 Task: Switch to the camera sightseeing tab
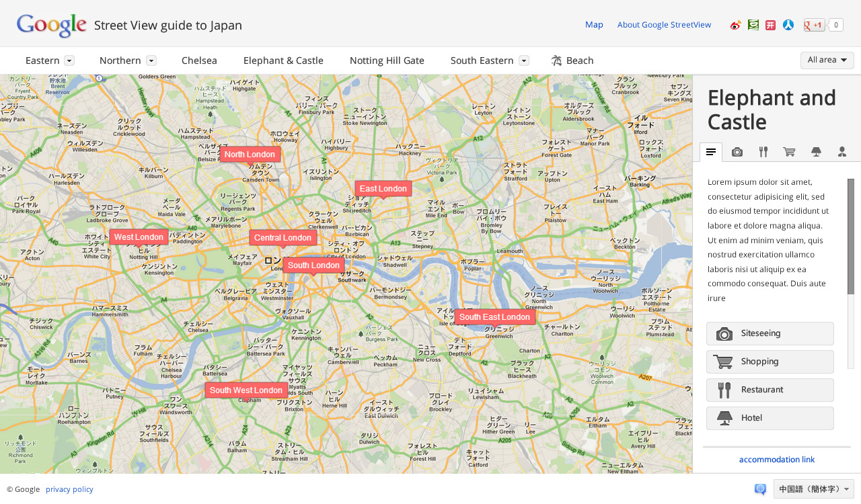point(737,152)
